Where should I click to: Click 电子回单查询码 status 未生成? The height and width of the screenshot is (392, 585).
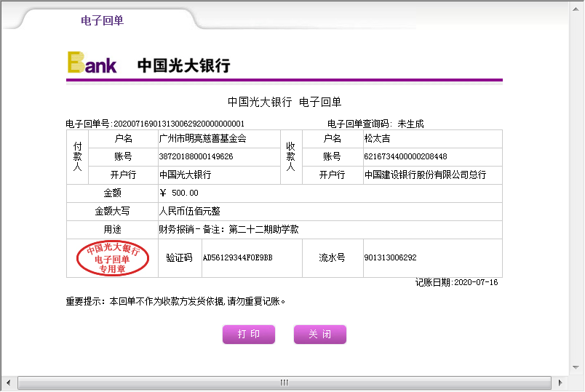tap(411, 124)
